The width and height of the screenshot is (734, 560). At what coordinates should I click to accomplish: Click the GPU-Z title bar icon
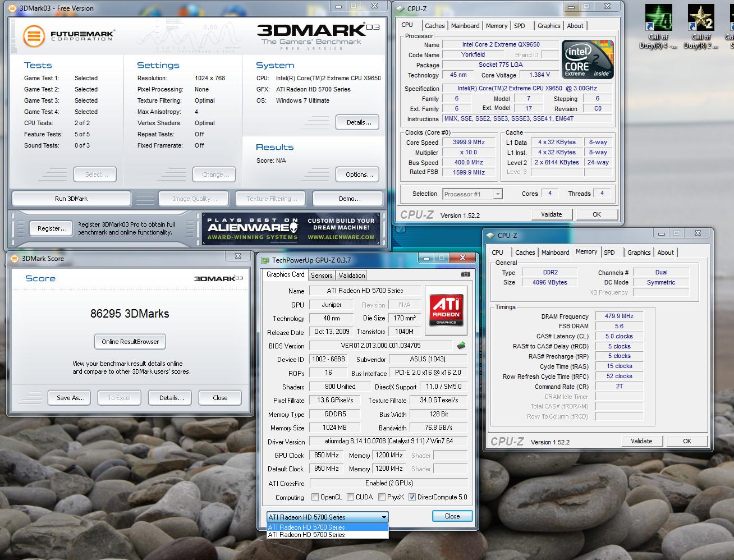(265, 260)
